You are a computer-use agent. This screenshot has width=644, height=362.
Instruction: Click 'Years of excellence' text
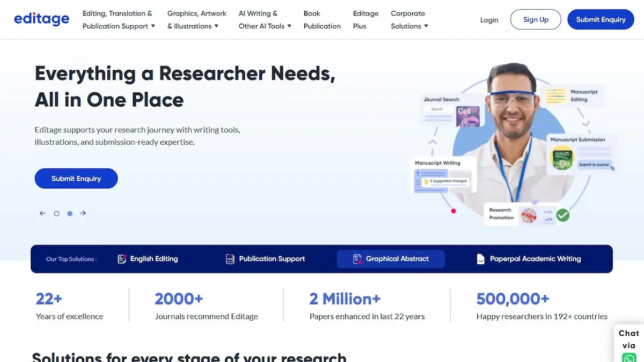[69, 316]
